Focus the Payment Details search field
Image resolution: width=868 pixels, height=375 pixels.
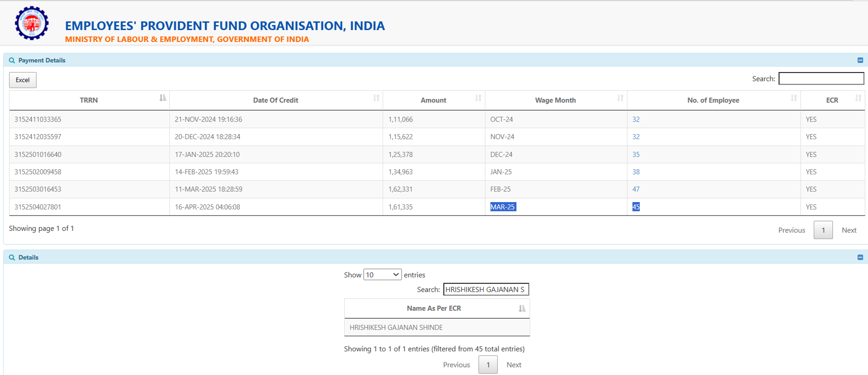click(x=821, y=79)
